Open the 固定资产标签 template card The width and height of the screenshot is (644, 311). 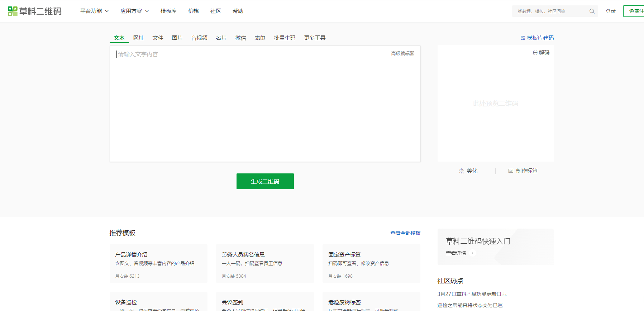(371, 264)
